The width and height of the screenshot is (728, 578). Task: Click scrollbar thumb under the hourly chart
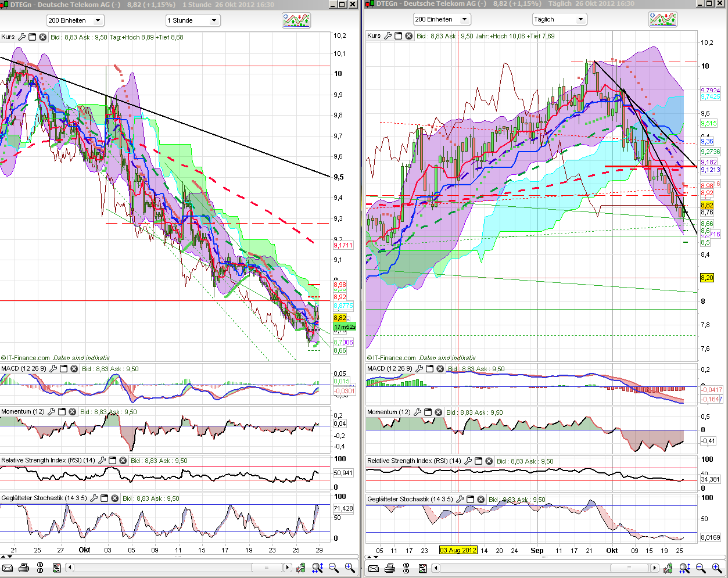pyautogui.click(x=267, y=568)
